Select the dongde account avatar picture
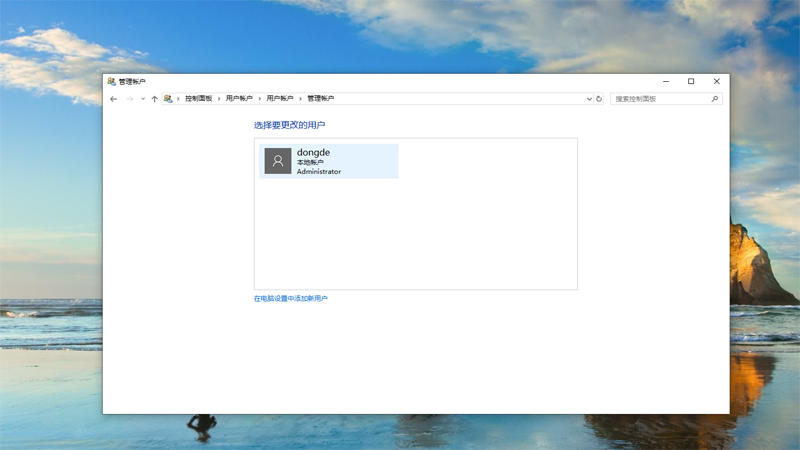 (x=278, y=161)
